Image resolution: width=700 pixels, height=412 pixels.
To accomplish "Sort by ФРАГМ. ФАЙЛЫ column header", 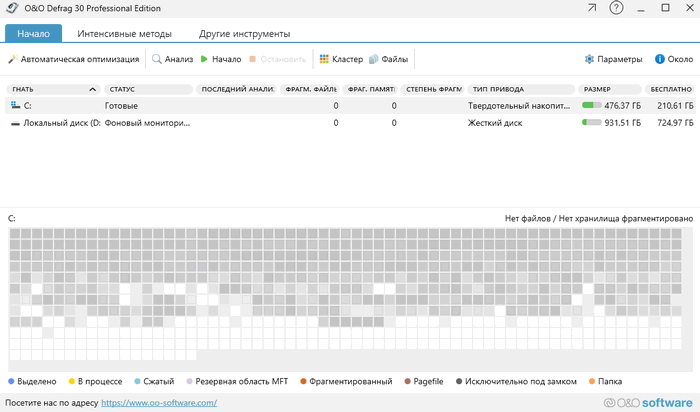I will click(310, 89).
